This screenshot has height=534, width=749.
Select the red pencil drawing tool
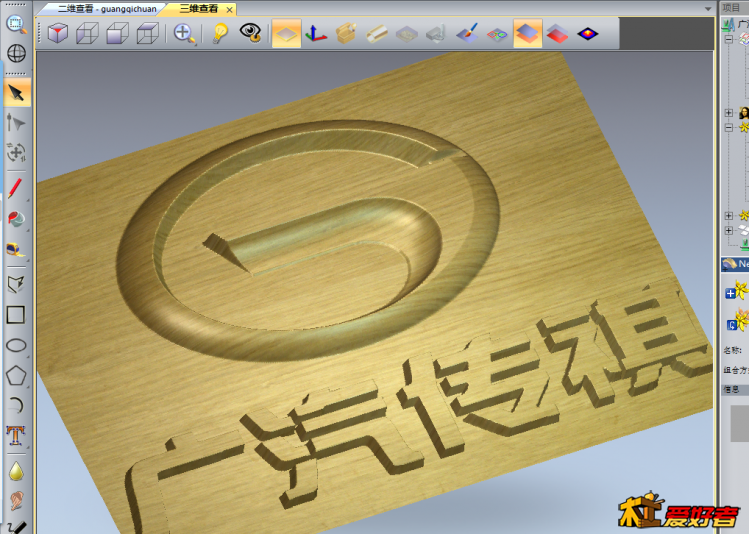coord(15,188)
